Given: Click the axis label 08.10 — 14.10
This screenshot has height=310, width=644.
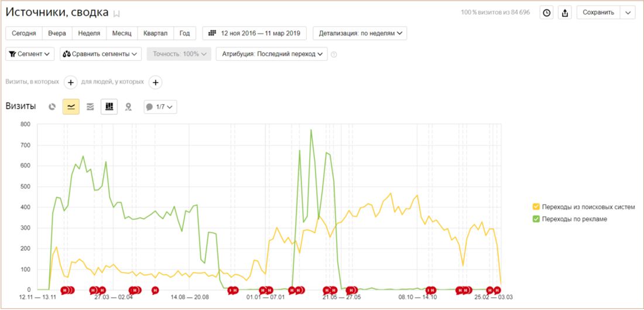Looking at the screenshot, I should coord(417,297).
